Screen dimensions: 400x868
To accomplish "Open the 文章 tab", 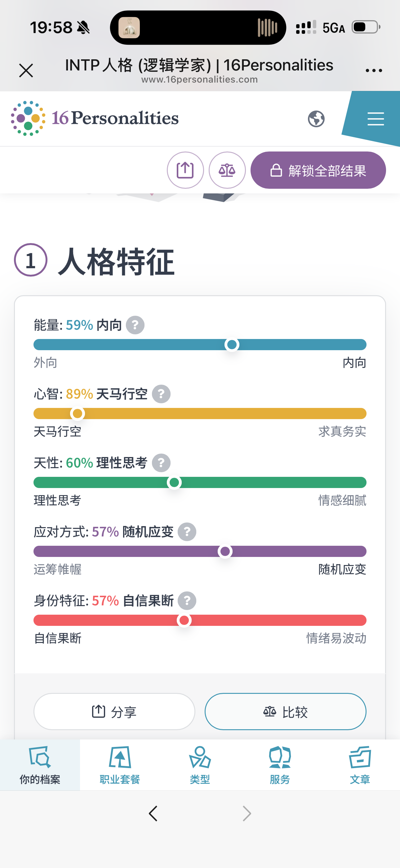I will [360, 765].
